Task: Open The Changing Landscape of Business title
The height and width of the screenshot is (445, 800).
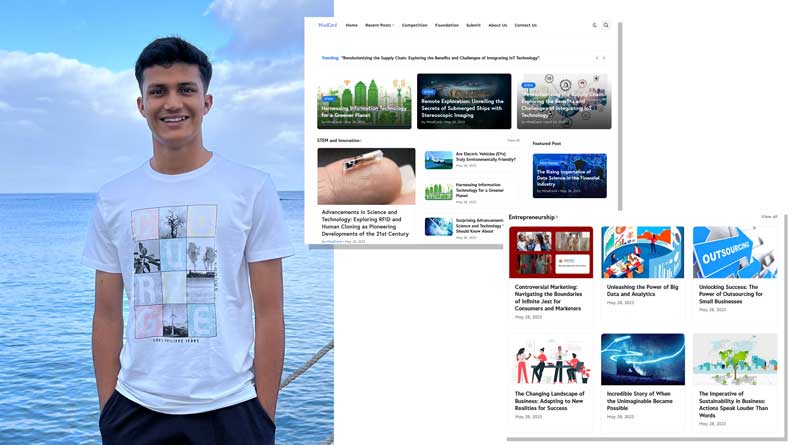Action: click(549, 401)
